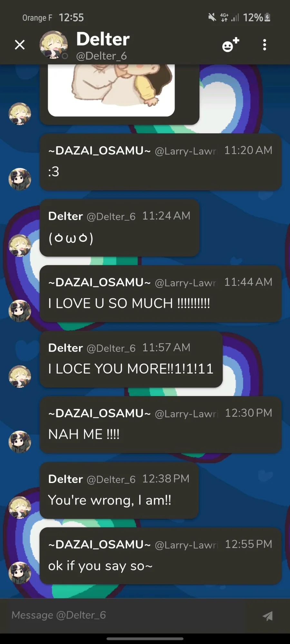
Task: Open the three-dot more options menu
Action: (265, 45)
